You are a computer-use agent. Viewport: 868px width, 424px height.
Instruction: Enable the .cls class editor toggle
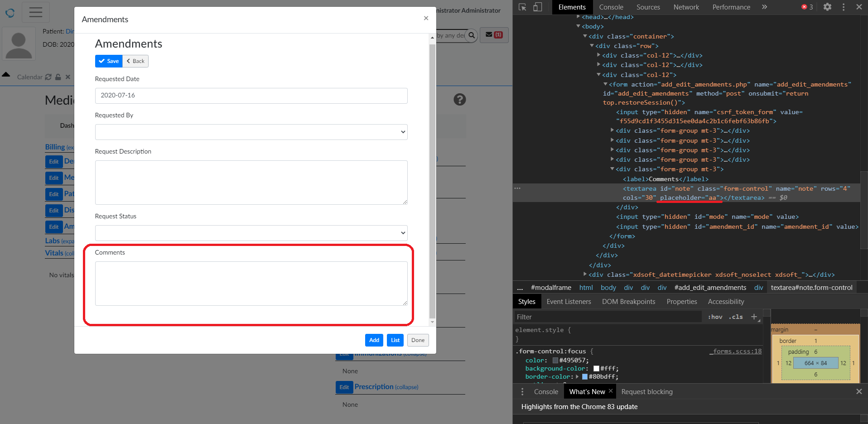[x=736, y=317]
